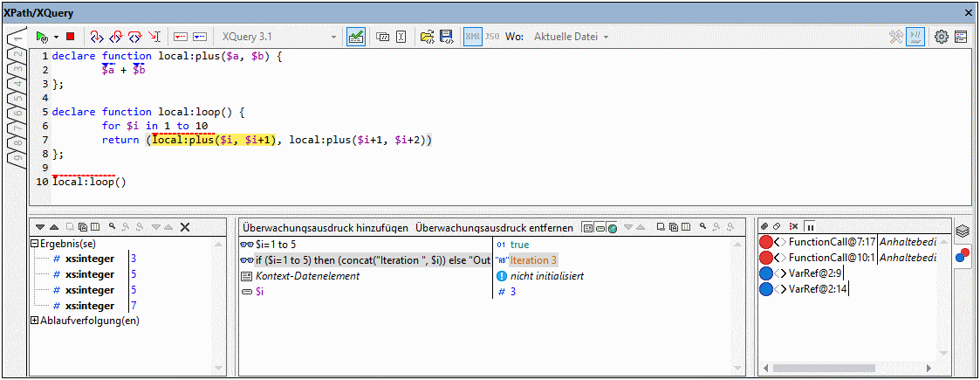The width and height of the screenshot is (980, 380).
Task: Click the Step Into debugger icon
Action: (96, 37)
